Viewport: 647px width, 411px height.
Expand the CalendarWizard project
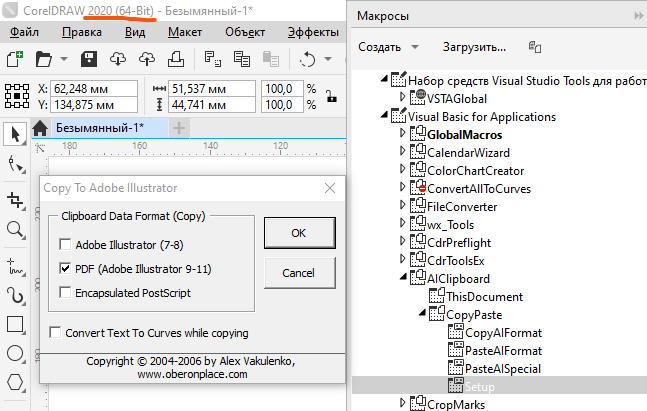pyautogui.click(x=403, y=151)
